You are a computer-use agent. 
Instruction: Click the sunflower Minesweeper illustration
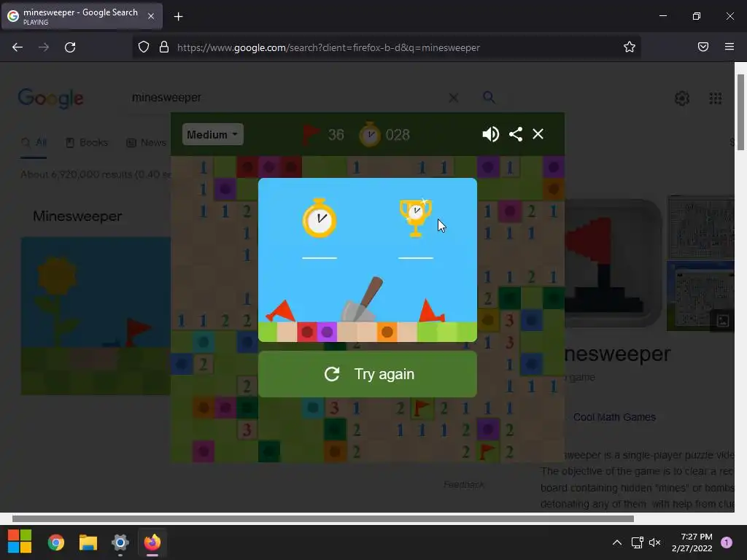pyautogui.click(x=96, y=316)
